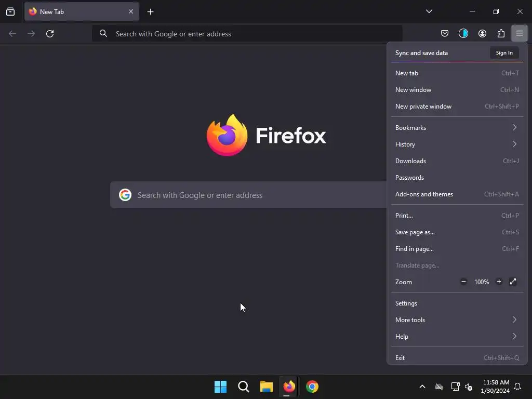Reset zoom via 100% label
Screen dimensions: 532x399
(482, 282)
